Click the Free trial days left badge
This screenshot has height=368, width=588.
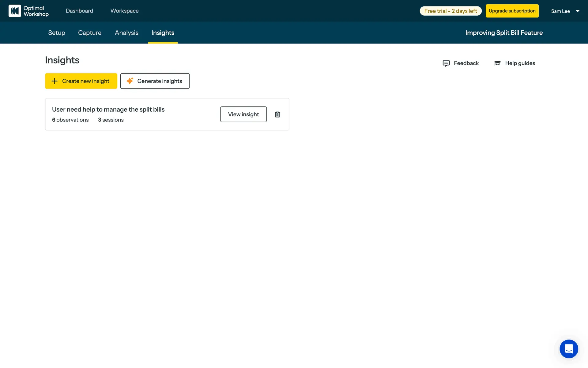pos(450,11)
